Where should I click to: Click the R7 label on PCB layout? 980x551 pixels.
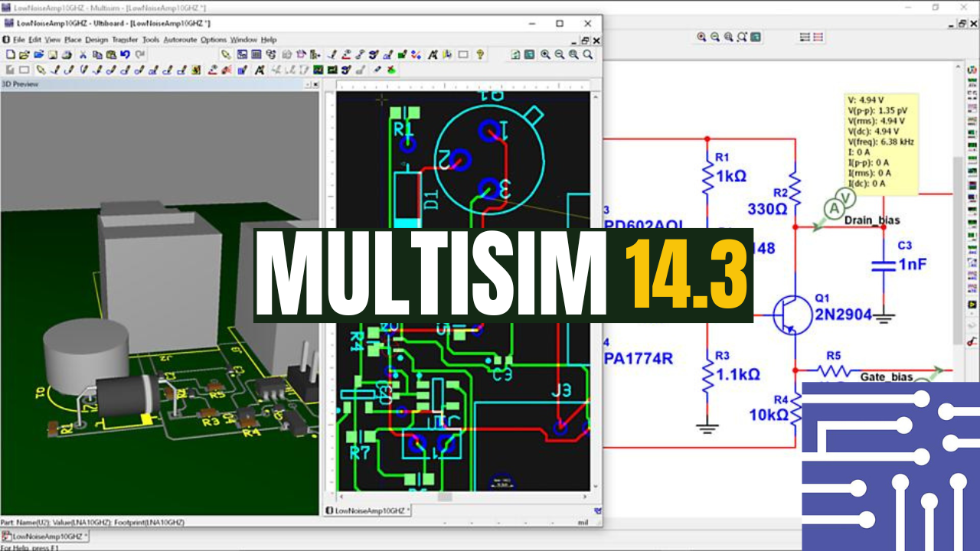(x=359, y=452)
